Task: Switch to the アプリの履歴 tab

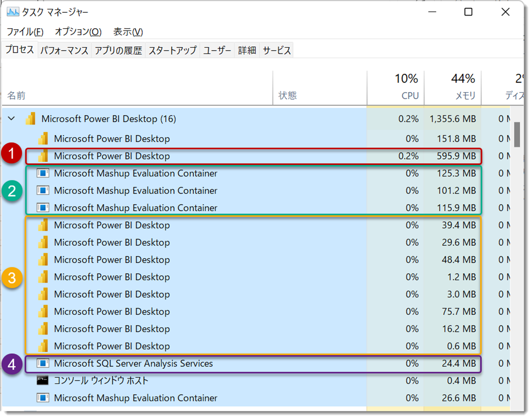Action: 118,50
